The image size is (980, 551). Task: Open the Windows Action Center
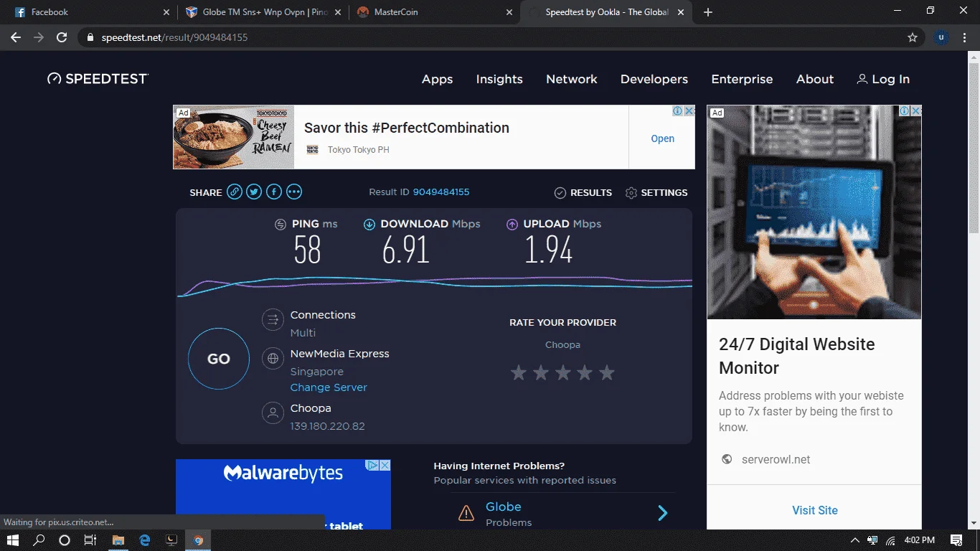(x=956, y=540)
